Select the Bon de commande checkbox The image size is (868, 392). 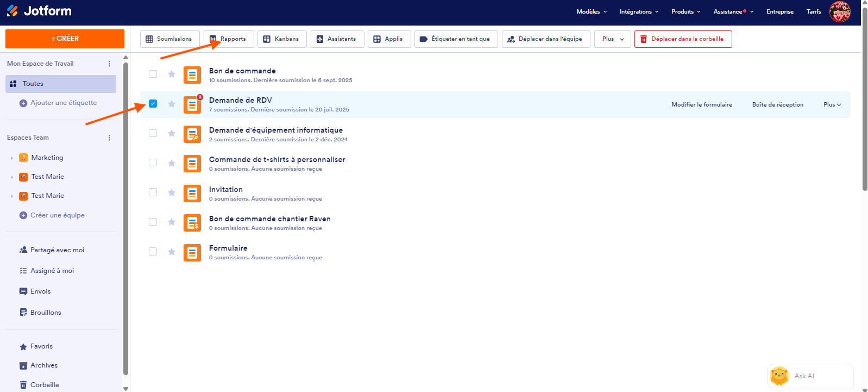coord(153,74)
